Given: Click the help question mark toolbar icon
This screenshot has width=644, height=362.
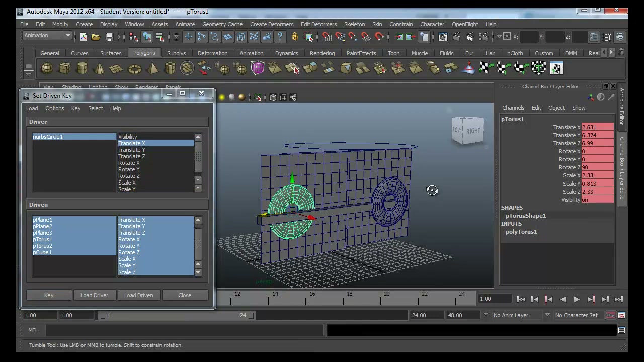Looking at the screenshot, I should [x=280, y=37].
